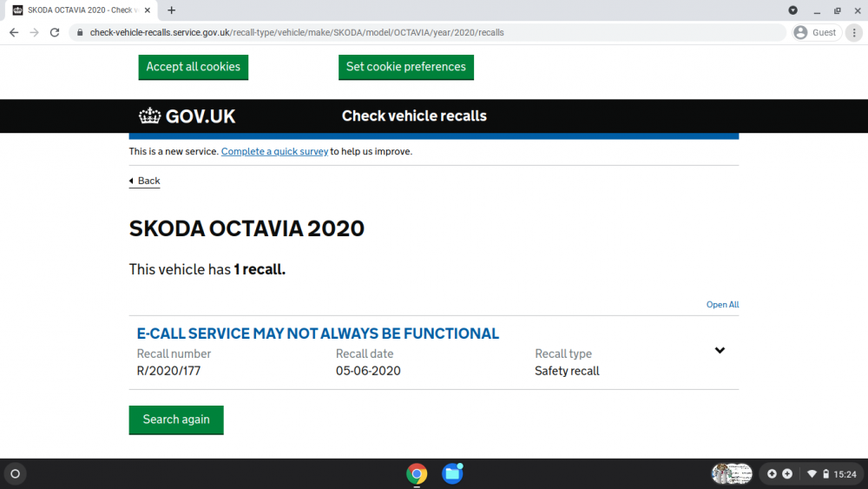Accept all cookies
The image size is (868, 489).
tap(194, 67)
